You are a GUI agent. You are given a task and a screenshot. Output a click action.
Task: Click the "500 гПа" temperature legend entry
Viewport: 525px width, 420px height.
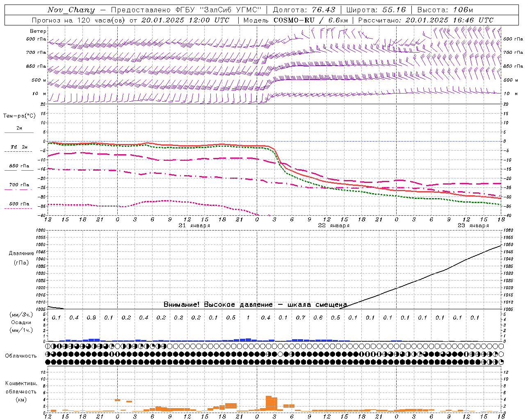(x=19, y=204)
